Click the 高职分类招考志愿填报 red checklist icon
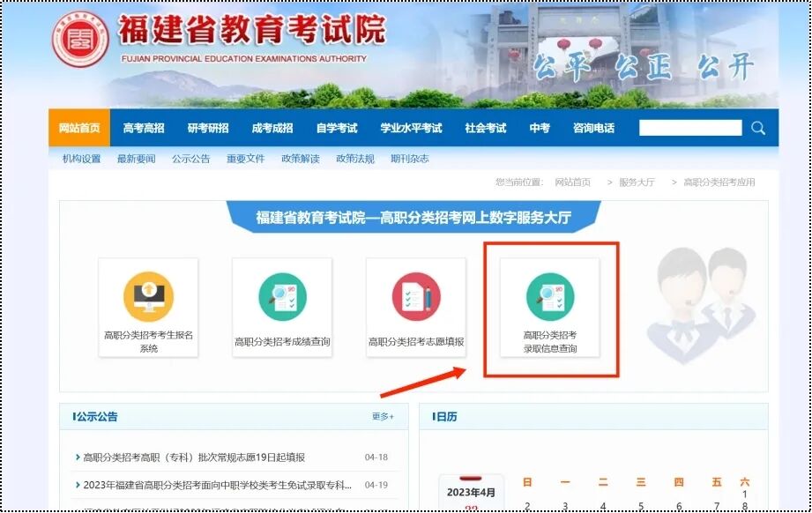 417,296
